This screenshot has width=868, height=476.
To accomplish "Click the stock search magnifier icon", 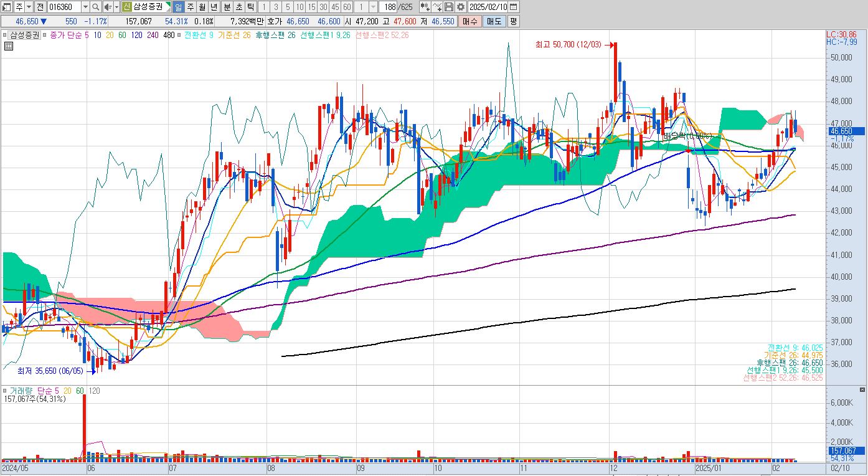I will (x=95, y=7).
